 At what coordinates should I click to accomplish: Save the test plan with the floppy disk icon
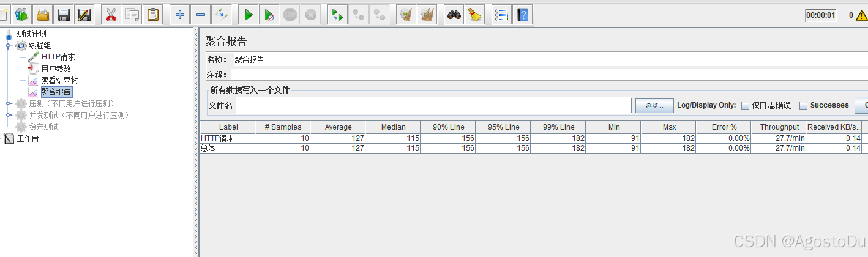(63, 14)
